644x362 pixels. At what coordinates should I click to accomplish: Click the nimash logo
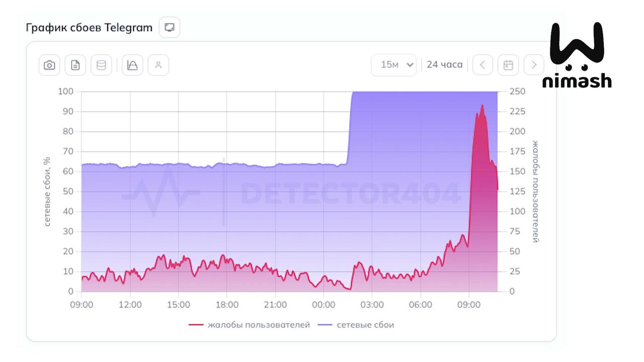coord(577,55)
